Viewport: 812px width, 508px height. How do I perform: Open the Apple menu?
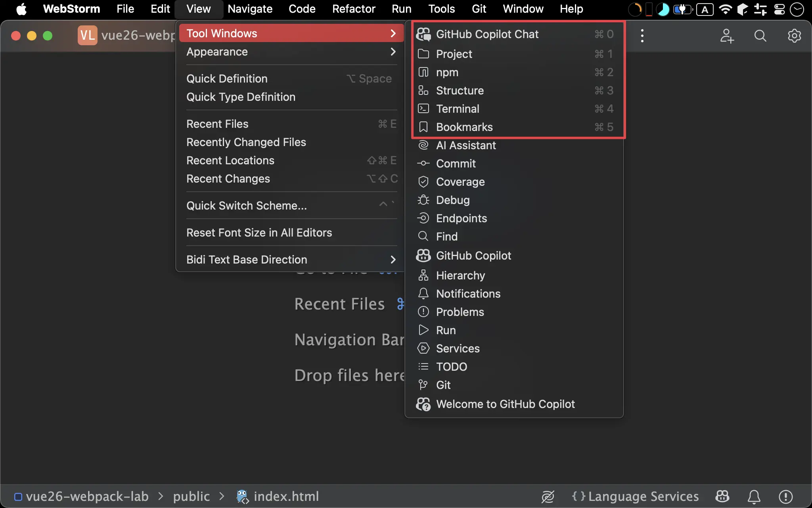pos(21,9)
